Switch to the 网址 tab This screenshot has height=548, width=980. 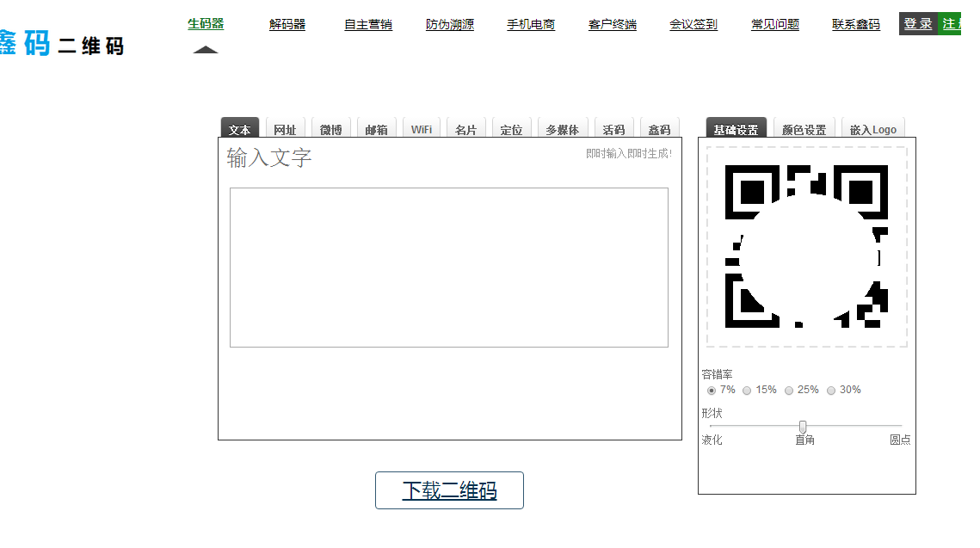(x=285, y=128)
